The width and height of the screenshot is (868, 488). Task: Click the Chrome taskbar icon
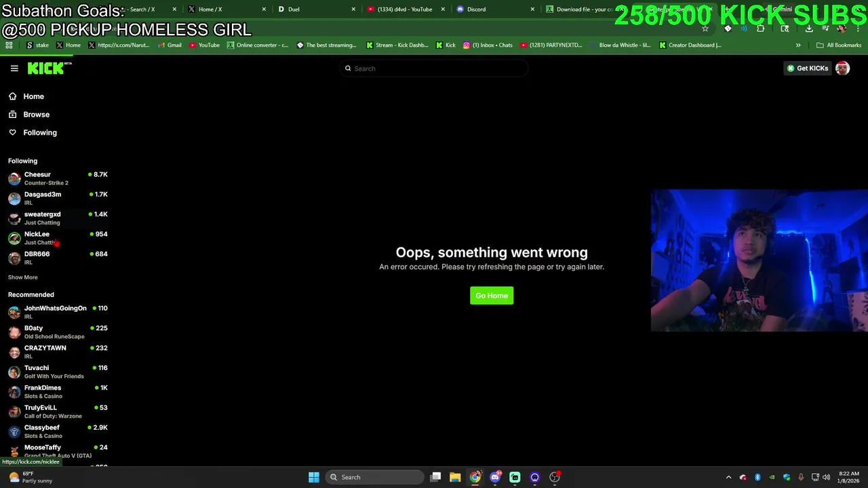tap(475, 477)
